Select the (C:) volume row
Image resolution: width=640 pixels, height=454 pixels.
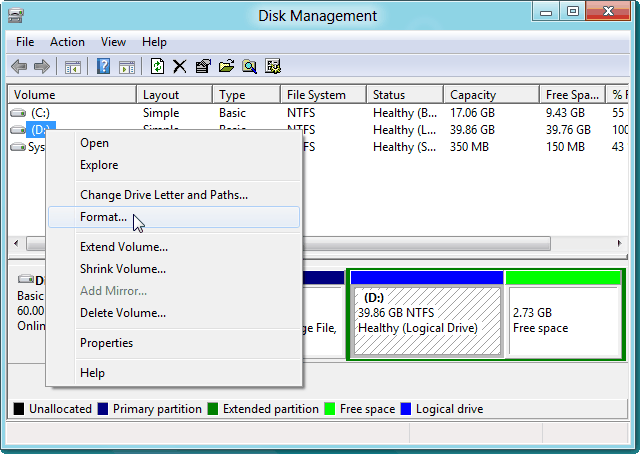[x=318, y=113]
